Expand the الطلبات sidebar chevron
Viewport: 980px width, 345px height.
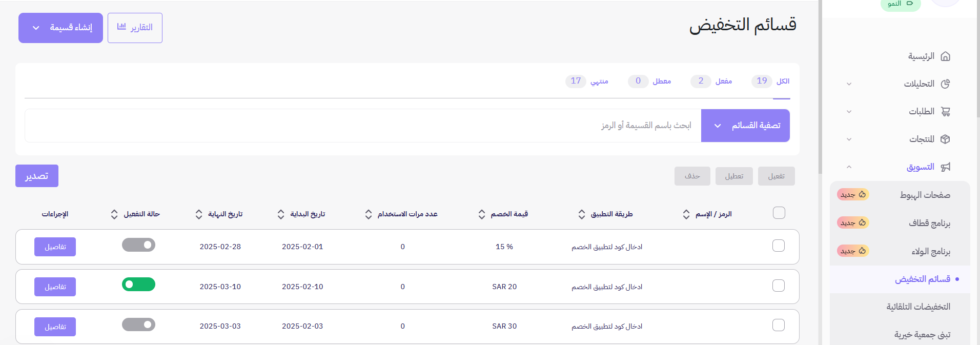pyautogui.click(x=849, y=112)
